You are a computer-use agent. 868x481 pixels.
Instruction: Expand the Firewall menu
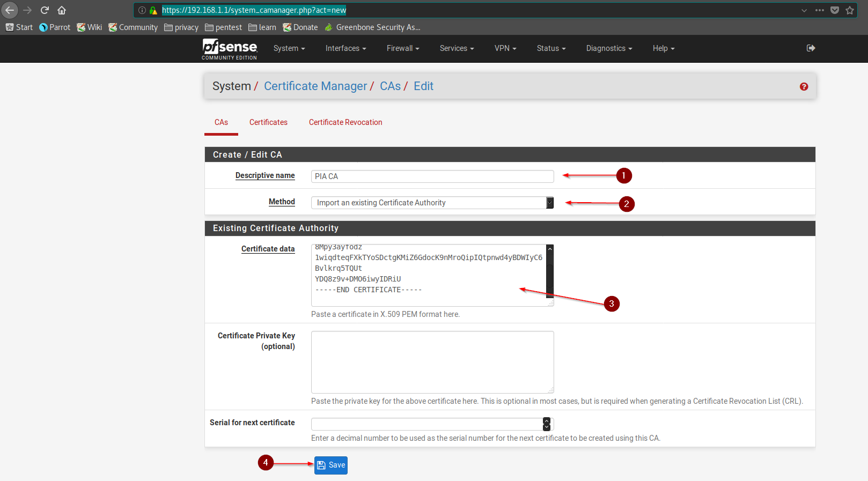click(402, 48)
